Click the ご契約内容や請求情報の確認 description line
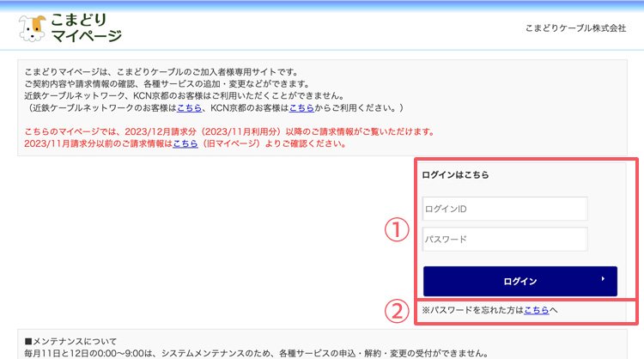644x359 pixels. coord(167,84)
